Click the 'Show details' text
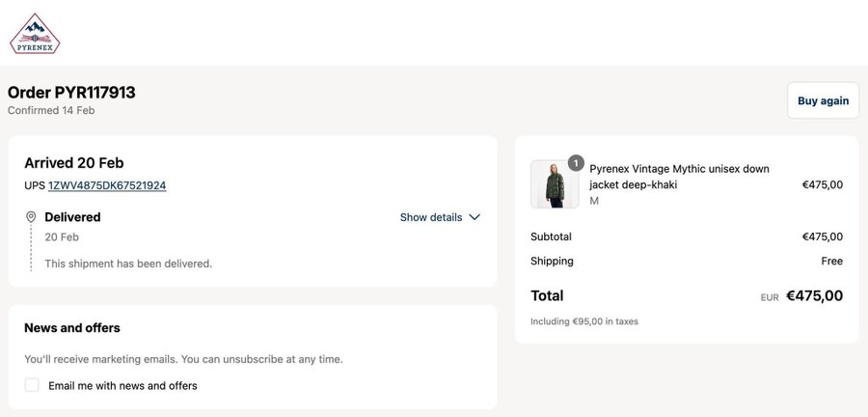 tap(430, 217)
